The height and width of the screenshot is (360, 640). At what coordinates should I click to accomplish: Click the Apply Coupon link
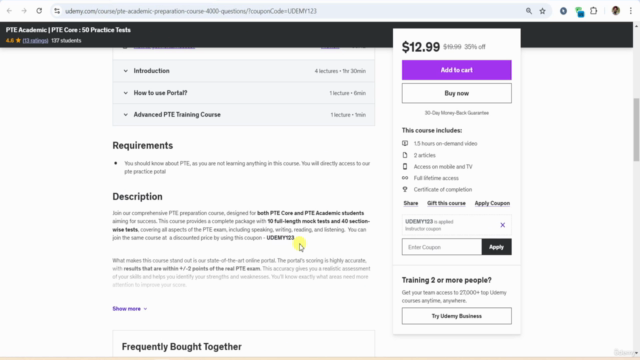point(492,203)
